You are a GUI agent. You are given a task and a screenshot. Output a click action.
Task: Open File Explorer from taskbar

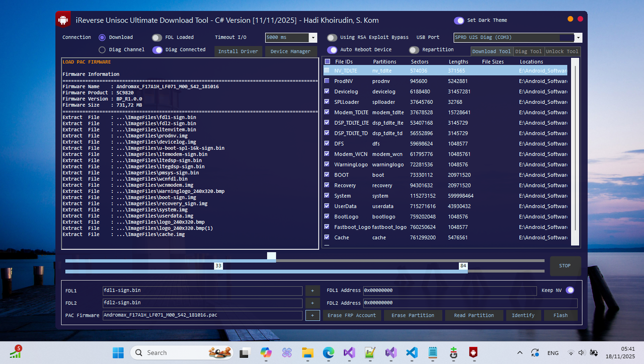coord(307,352)
